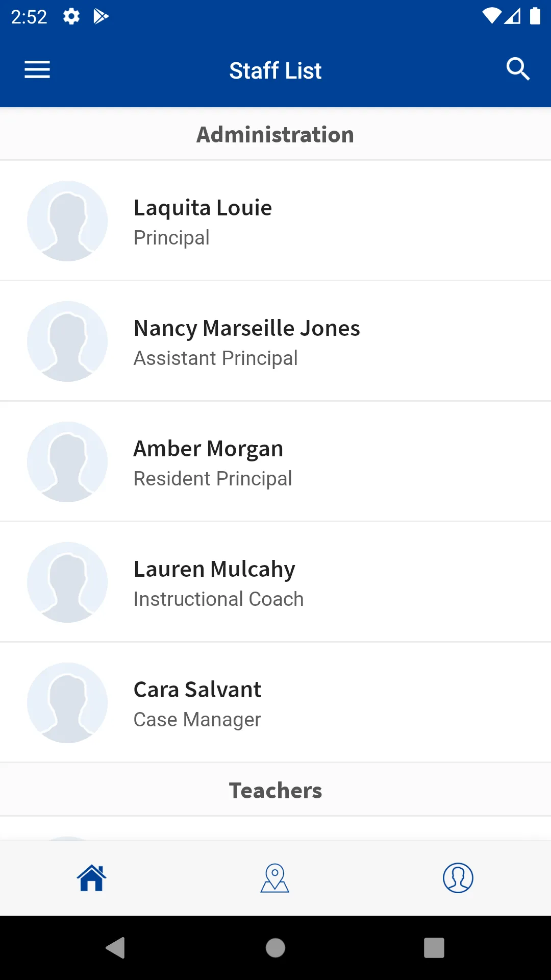Image resolution: width=551 pixels, height=980 pixels.
Task: Select the Principal subtitle under Laquita Louie
Action: click(x=171, y=238)
